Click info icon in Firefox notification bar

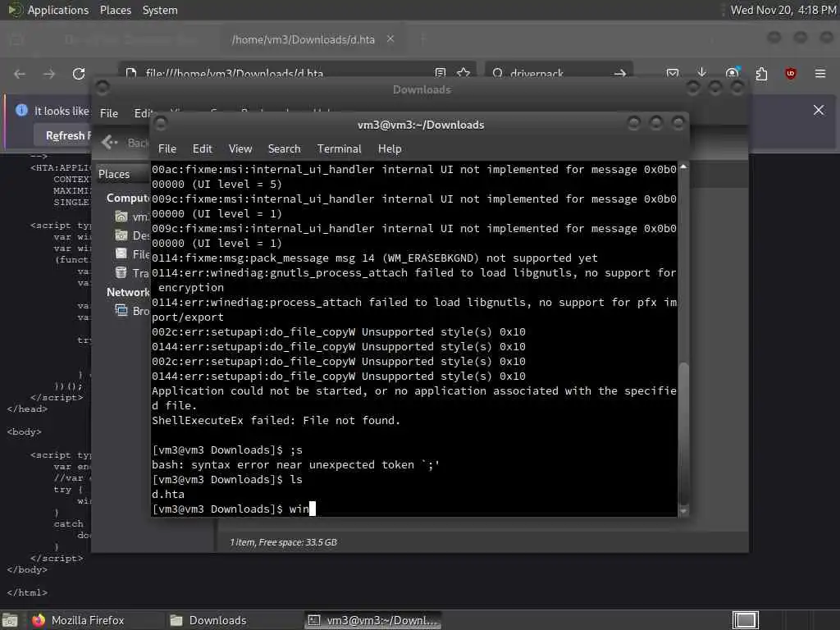click(x=21, y=111)
